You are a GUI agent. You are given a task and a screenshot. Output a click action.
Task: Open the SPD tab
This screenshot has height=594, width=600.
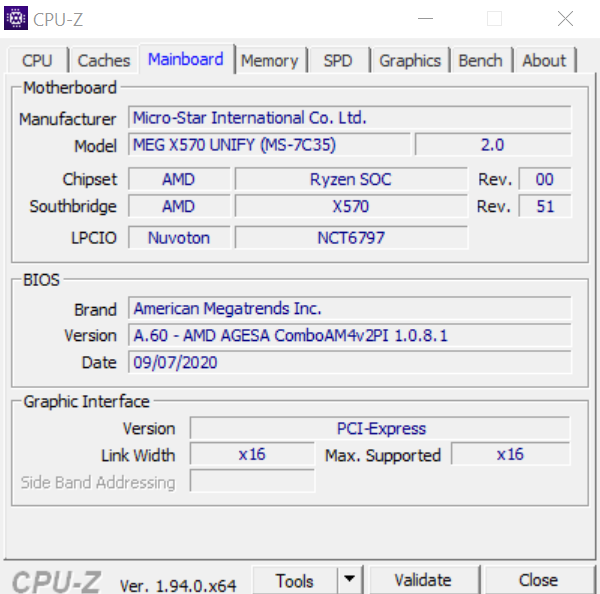(x=338, y=60)
